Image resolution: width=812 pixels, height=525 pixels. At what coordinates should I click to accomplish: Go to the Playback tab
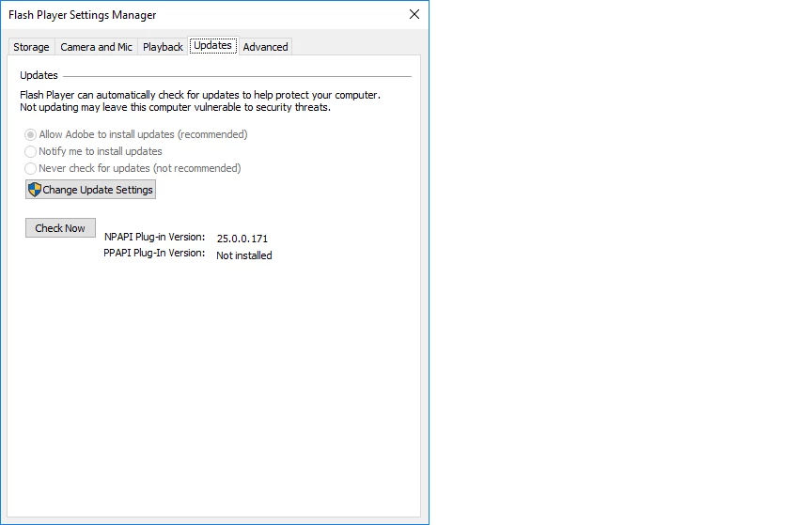tap(163, 47)
